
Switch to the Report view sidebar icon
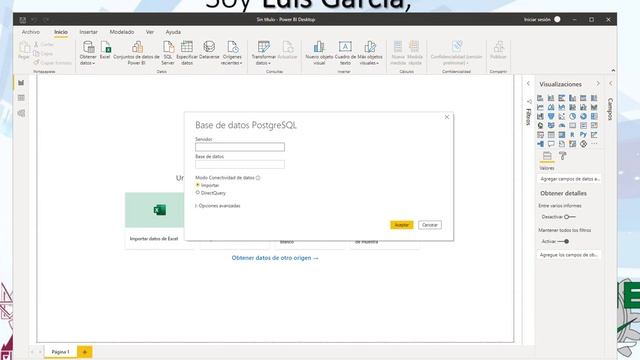tap(21, 83)
